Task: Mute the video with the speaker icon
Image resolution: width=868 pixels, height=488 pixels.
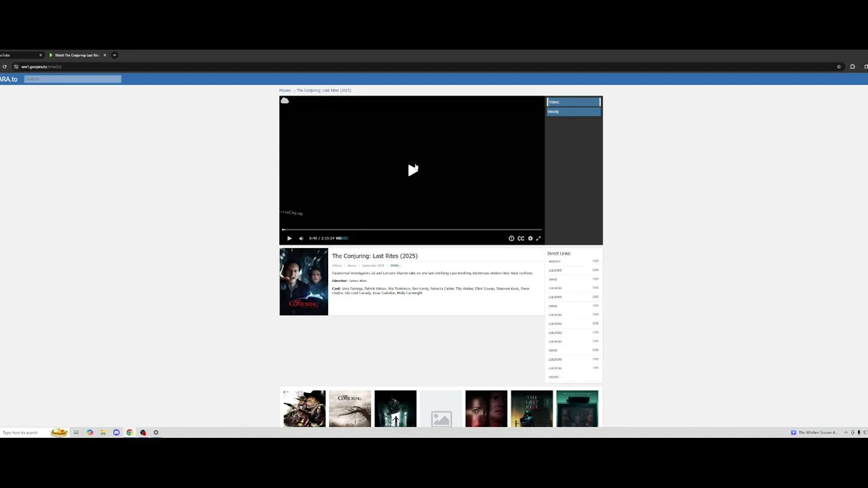Action: click(301, 239)
